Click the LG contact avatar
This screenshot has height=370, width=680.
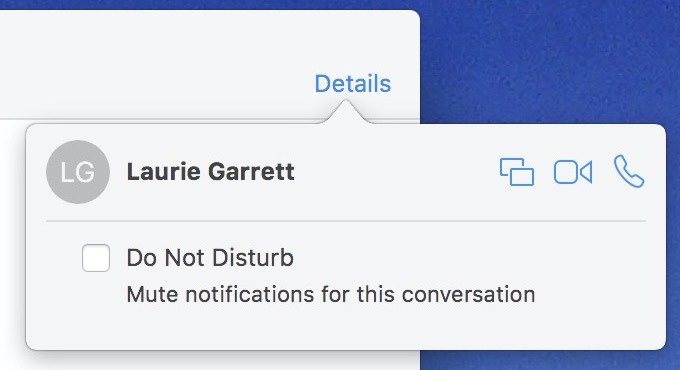pos(78,172)
